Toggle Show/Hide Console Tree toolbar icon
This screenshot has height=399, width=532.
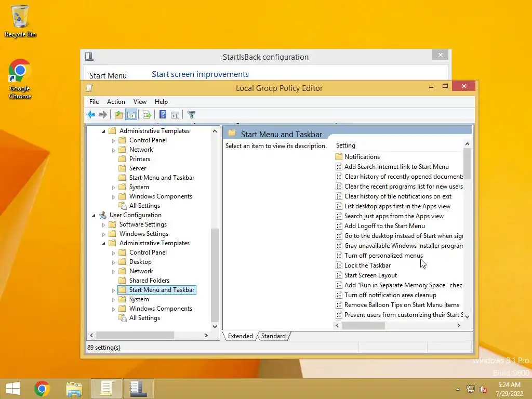pos(131,115)
